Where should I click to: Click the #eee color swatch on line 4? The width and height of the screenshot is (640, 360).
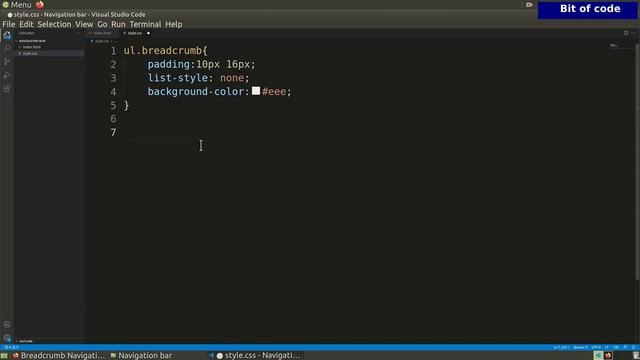pyautogui.click(x=256, y=91)
